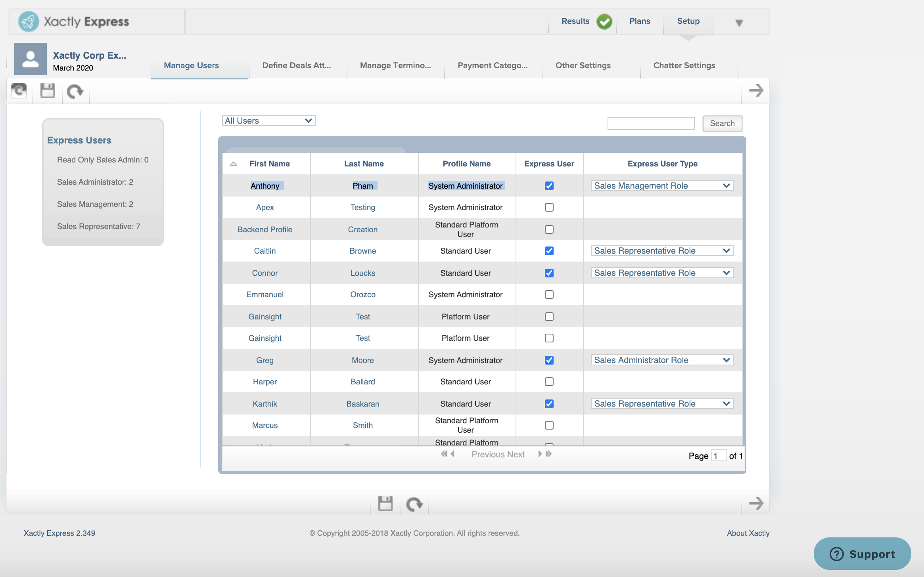The image size is (924, 577).
Task: Open the Baskaran last name link
Action: [x=363, y=404]
